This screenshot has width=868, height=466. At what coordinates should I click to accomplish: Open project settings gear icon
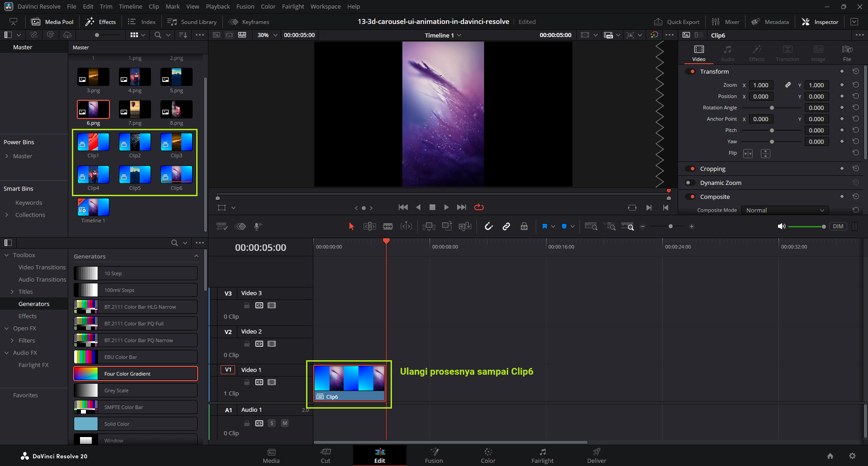852,456
